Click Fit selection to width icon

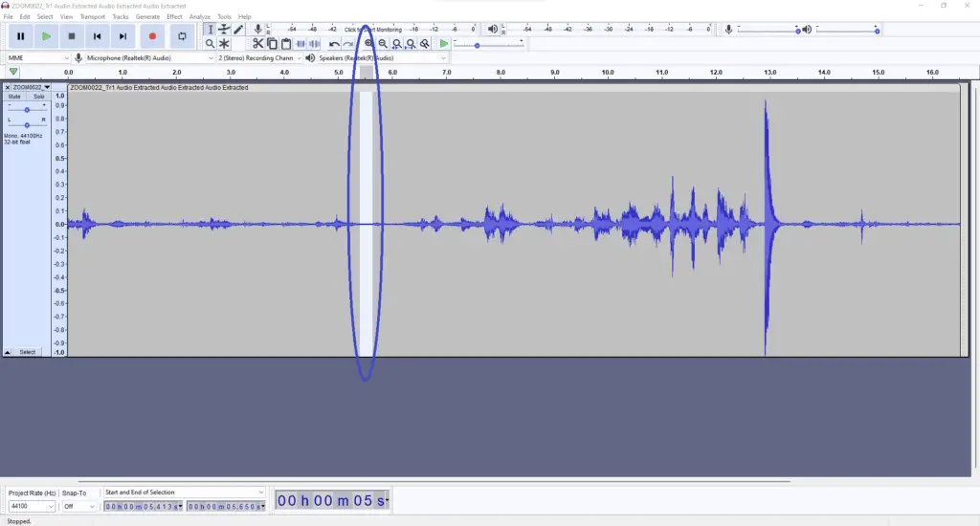pos(396,44)
